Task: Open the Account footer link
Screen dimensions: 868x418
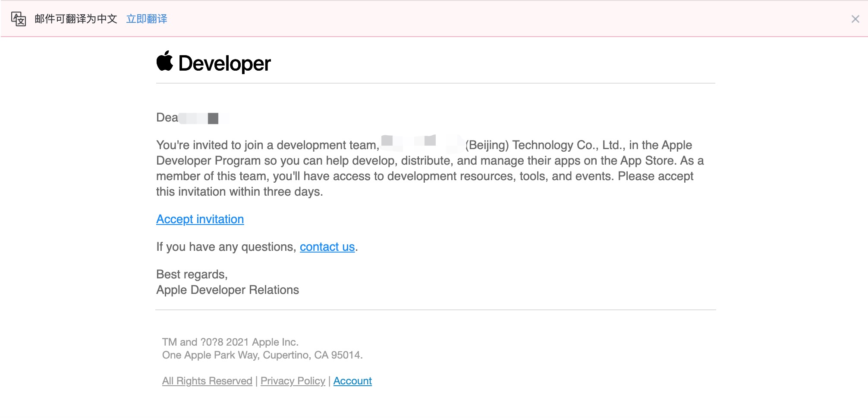Action: point(352,381)
